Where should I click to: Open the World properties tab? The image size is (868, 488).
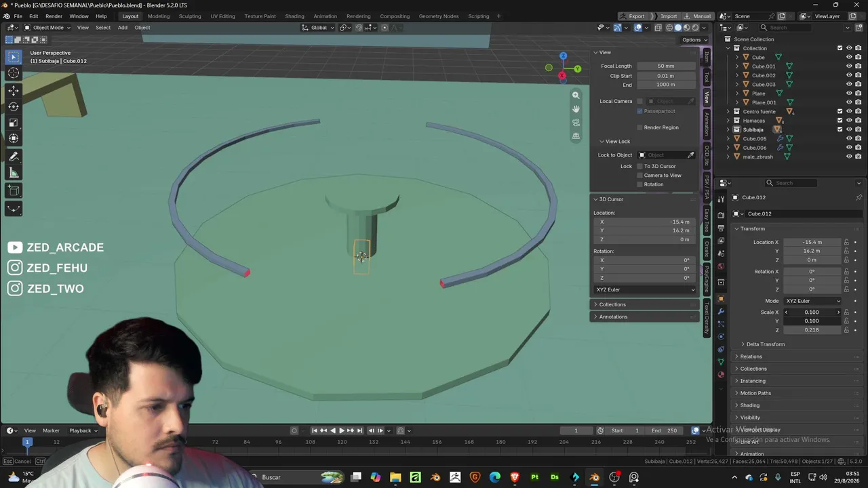coord(721,266)
